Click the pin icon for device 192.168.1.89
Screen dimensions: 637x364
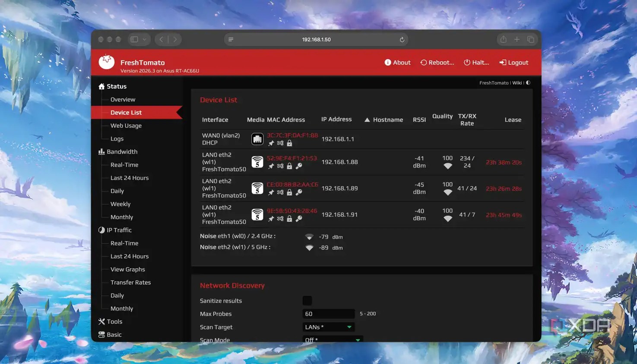pyautogui.click(x=271, y=192)
